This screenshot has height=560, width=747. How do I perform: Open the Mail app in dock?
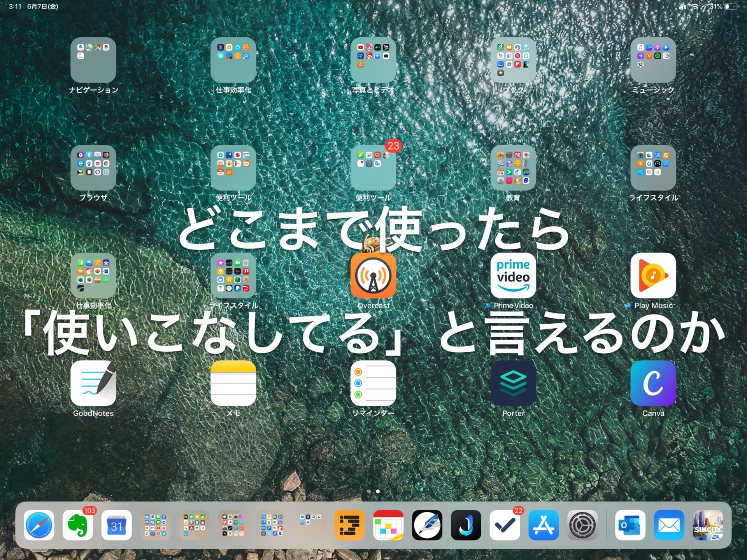pos(669,525)
